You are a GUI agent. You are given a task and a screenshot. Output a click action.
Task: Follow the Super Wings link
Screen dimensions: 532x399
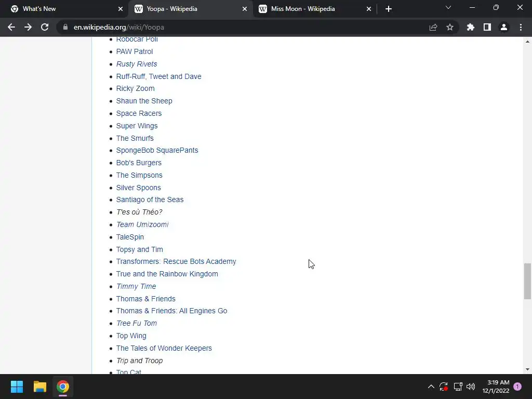tap(137, 126)
